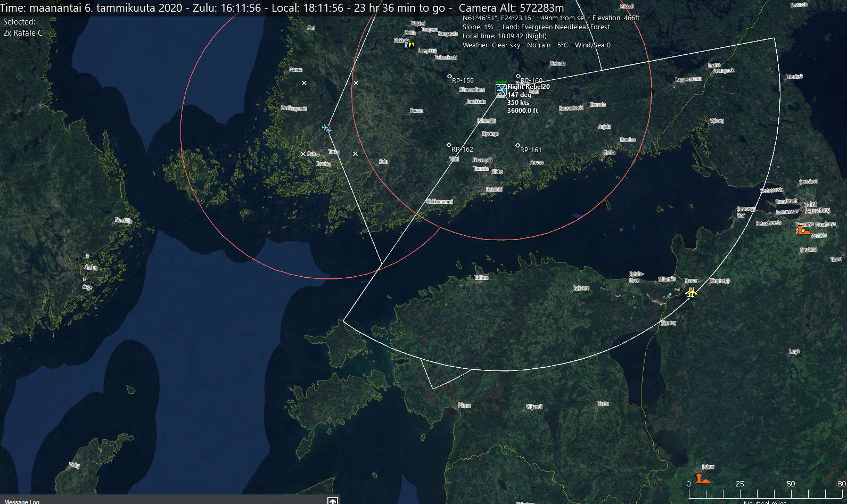Click the orange facility icon near Pushkin
Image resolution: width=847 pixels, height=504 pixels.
click(x=803, y=230)
